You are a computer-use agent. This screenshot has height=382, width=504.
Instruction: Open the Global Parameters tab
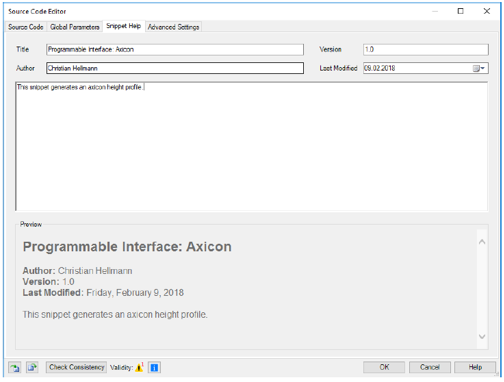coord(75,27)
